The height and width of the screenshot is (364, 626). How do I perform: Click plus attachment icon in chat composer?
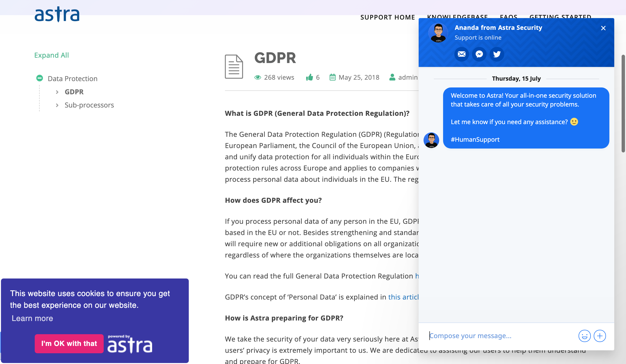600,336
